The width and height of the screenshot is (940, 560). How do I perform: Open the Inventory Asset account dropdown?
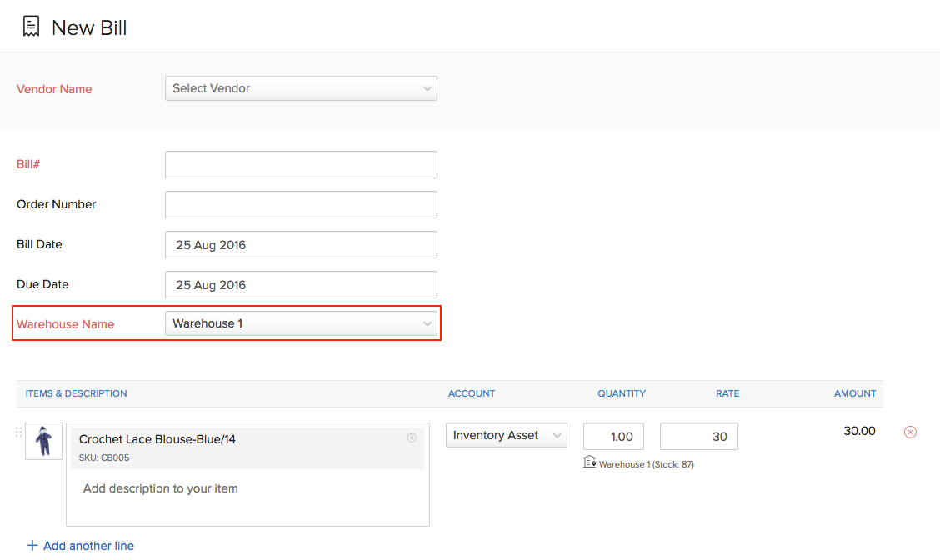click(507, 435)
